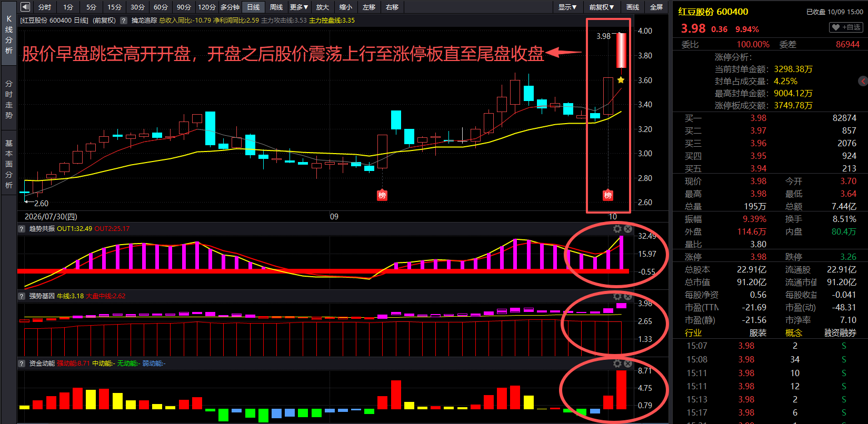868x424 pixels.
Task: Open help for the 趋势共振 indicator
Action: (22, 229)
